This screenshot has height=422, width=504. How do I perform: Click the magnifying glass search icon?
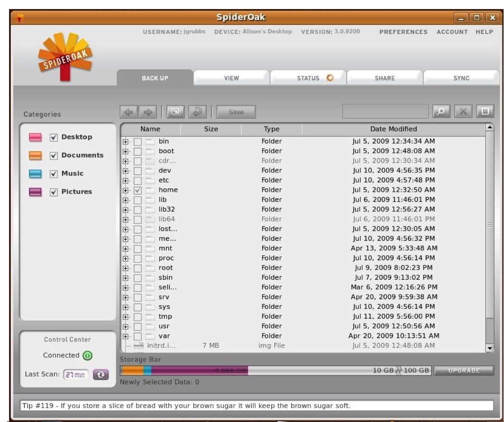(442, 111)
